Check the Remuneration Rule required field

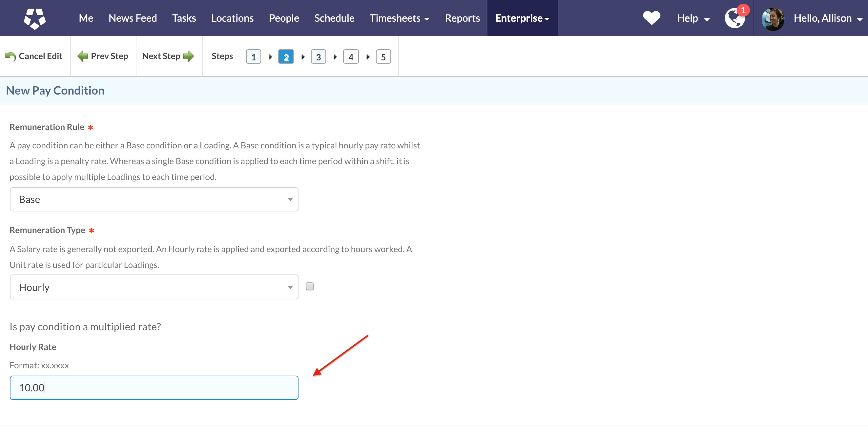pos(155,199)
